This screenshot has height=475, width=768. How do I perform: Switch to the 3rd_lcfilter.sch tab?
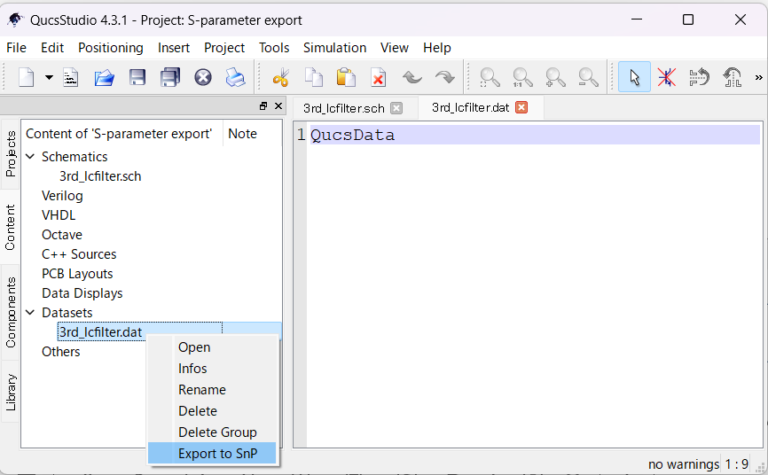pos(344,108)
